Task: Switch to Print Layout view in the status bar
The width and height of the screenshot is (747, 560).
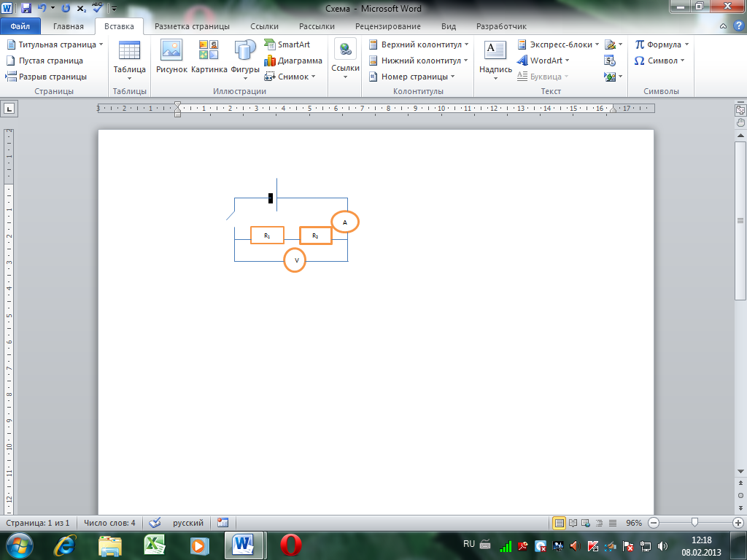Action: (560, 523)
